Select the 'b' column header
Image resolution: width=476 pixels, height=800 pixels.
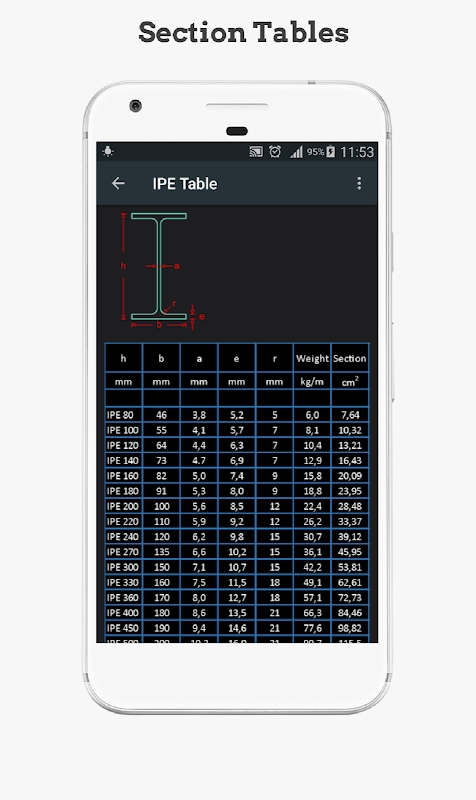point(161,358)
